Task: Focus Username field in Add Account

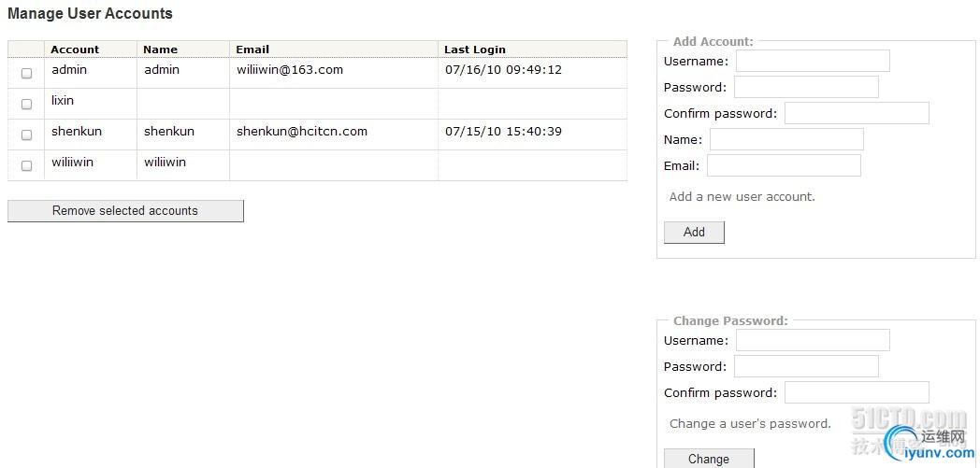Action: (x=813, y=61)
